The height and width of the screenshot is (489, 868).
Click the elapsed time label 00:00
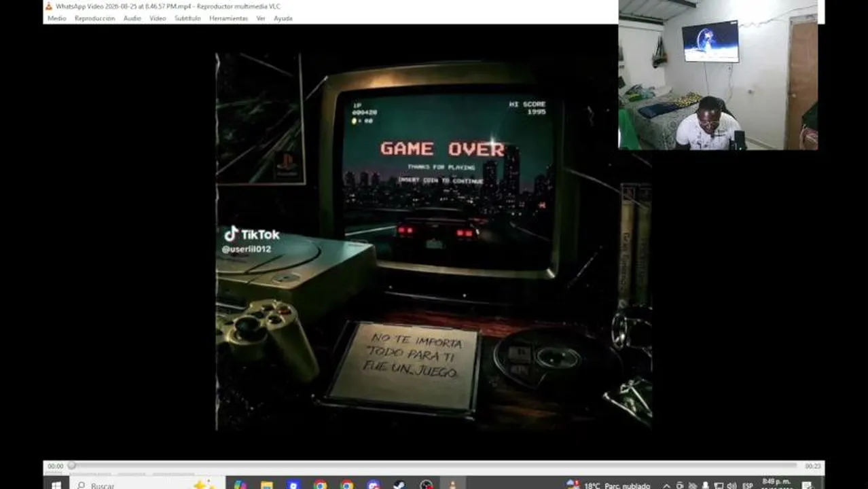(55, 467)
